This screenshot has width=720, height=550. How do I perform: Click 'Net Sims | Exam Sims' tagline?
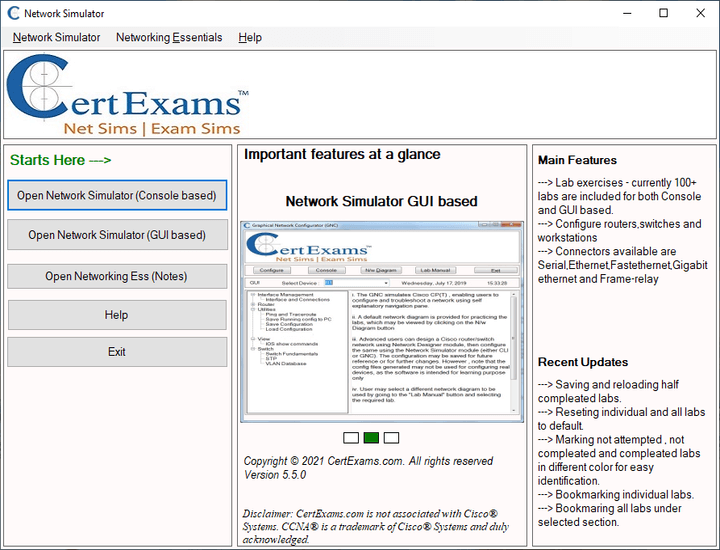point(152,129)
